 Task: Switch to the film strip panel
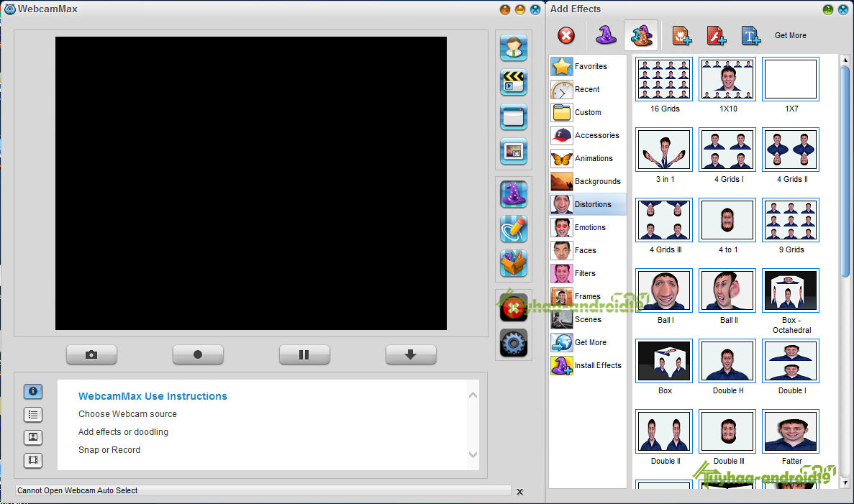pos(32,460)
